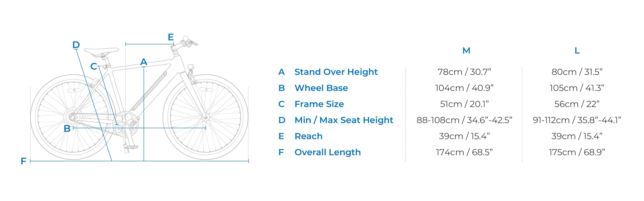This screenshot has width=644, height=201.
Task: Click the 78cm / 30.7” value
Action: point(464,72)
